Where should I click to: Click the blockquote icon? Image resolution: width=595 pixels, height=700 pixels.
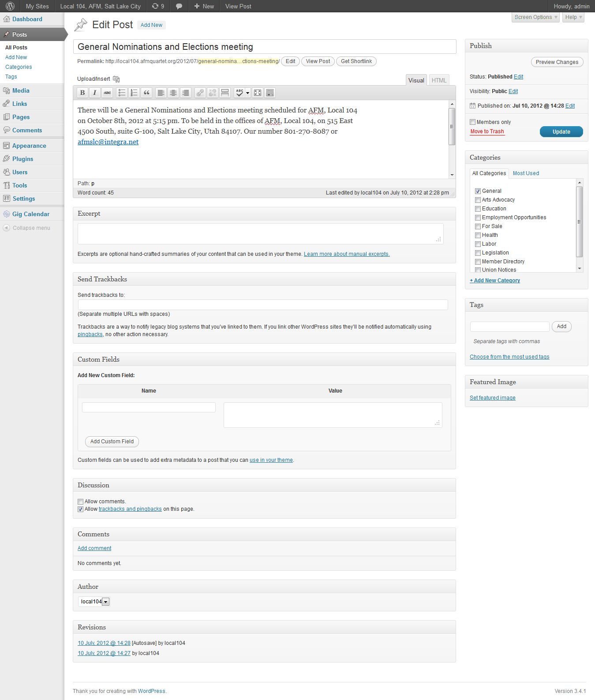[x=147, y=93]
